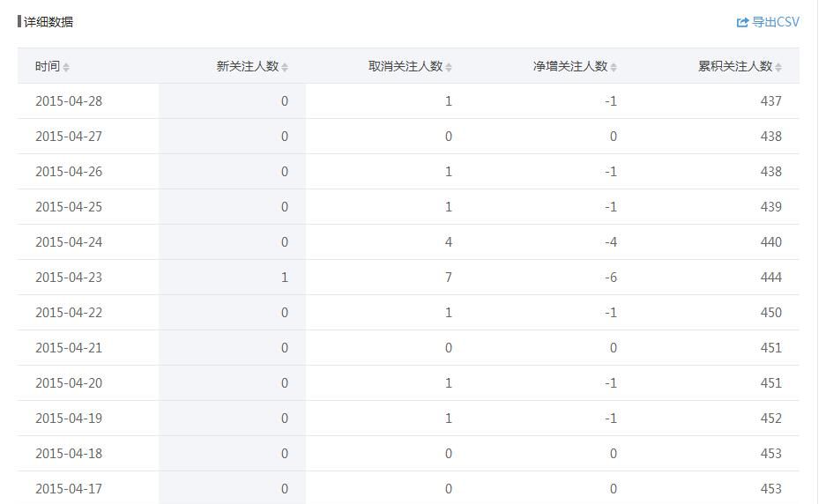
Task: Select the 2015-04-23 date cell
Action: tap(69, 278)
